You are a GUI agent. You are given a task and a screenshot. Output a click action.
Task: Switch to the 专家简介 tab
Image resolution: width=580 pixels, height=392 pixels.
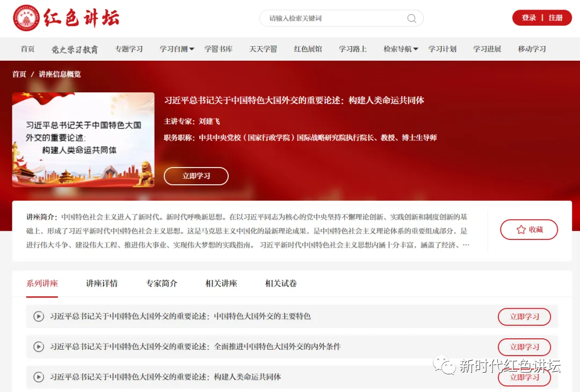click(x=161, y=283)
